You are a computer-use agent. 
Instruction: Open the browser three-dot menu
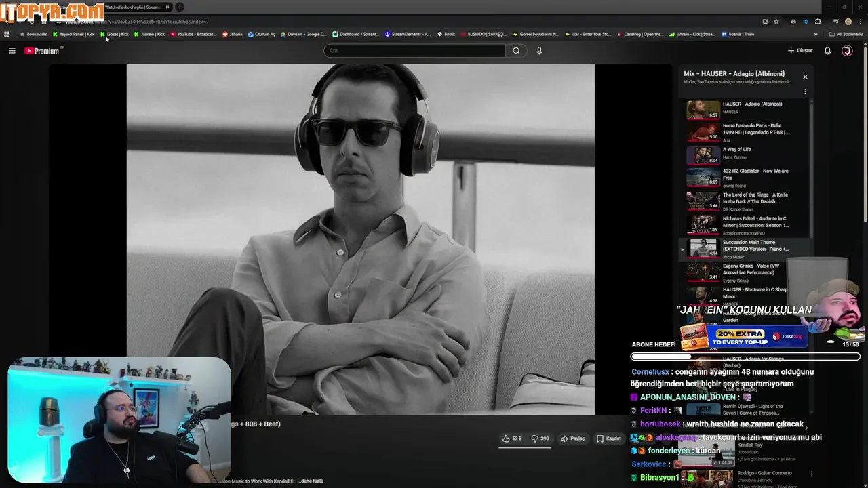click(x=859, y=22)
